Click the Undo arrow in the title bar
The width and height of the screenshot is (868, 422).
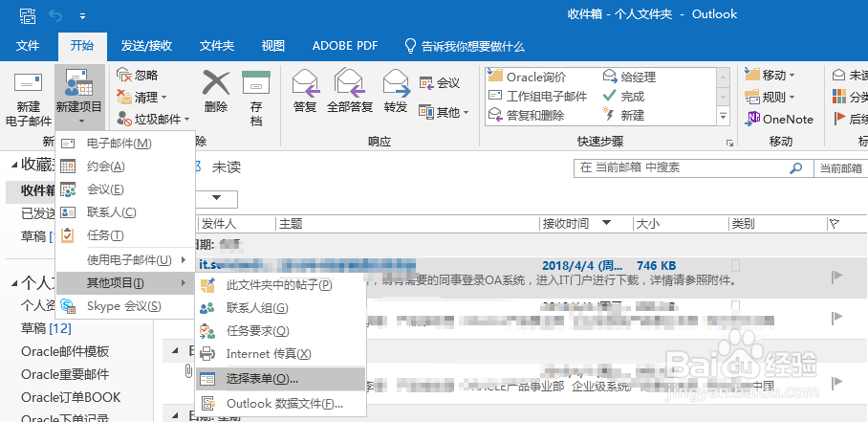[55, 15]
